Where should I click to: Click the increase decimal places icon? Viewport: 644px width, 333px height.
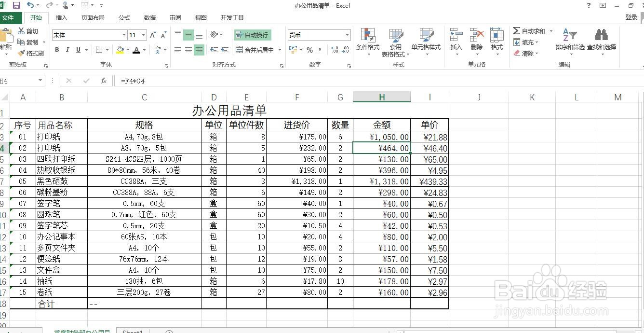point(334,50)
